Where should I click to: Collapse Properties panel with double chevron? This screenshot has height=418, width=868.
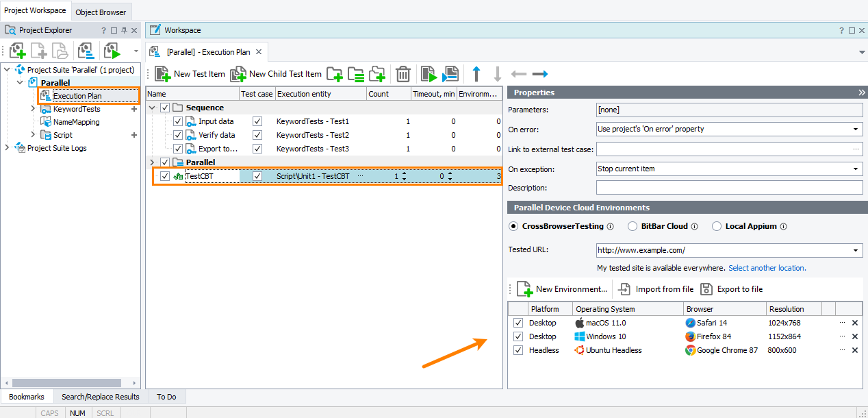click(x=862, y=93)
